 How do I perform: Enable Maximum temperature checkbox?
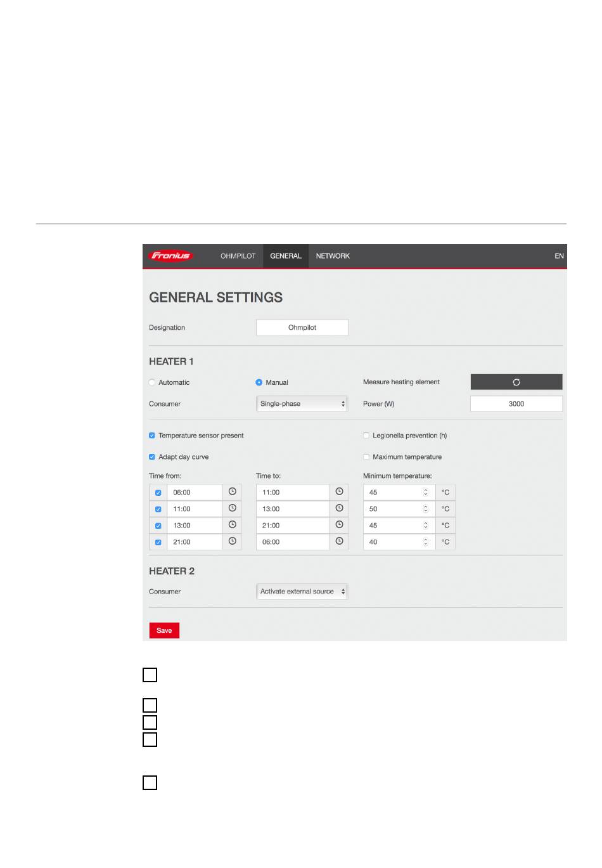366,457
